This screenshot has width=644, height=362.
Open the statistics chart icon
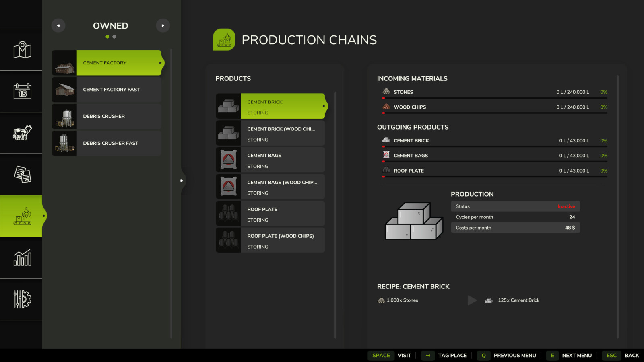(22, 258)
